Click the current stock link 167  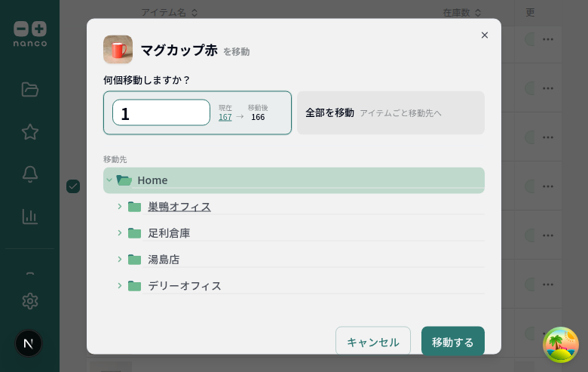pyautogui.click(x=225, y=117)
